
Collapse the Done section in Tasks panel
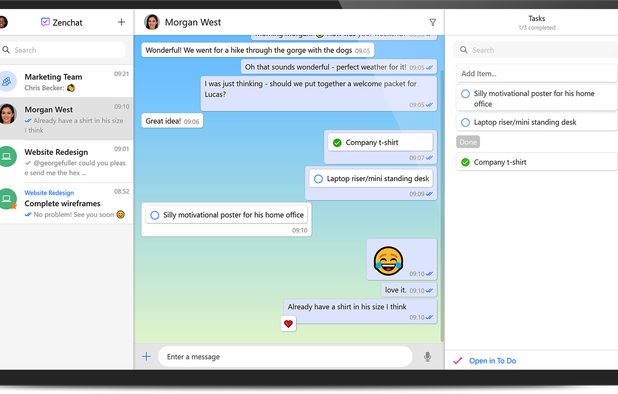click(x=468, y=142)
